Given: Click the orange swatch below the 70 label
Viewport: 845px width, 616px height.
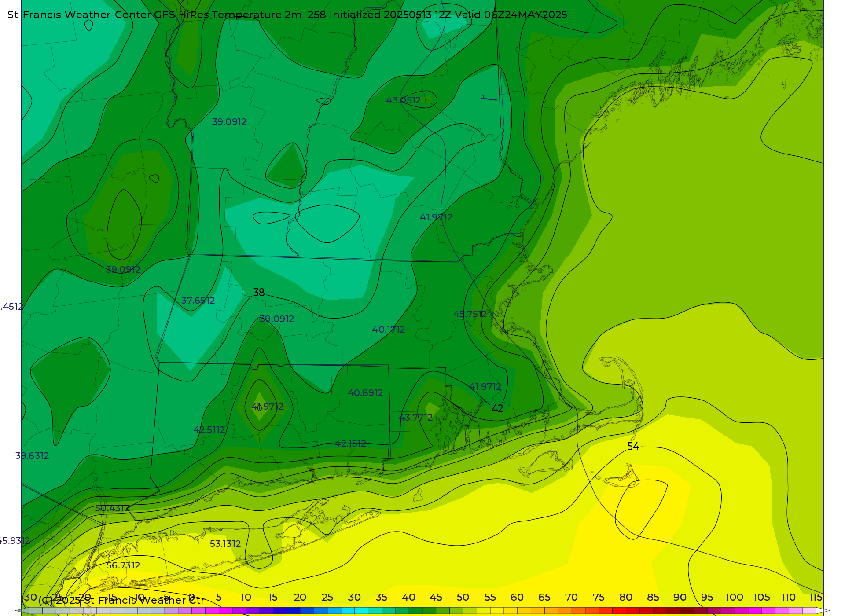Looking at the screenshot, I should pyautogui.click(x=565, y=611).
